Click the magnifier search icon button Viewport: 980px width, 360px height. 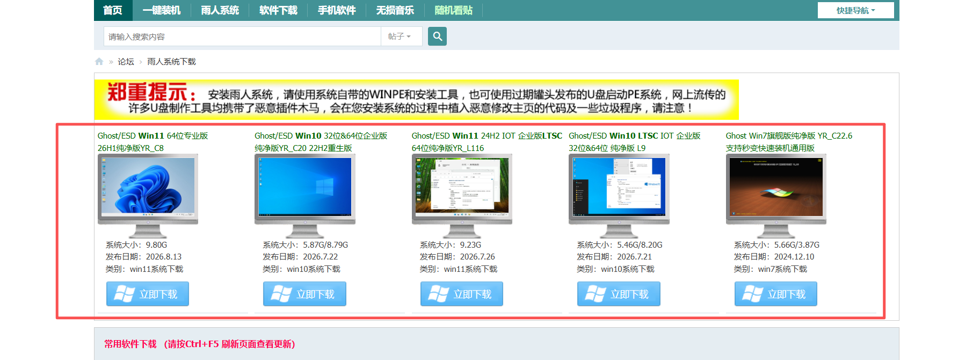437,37
